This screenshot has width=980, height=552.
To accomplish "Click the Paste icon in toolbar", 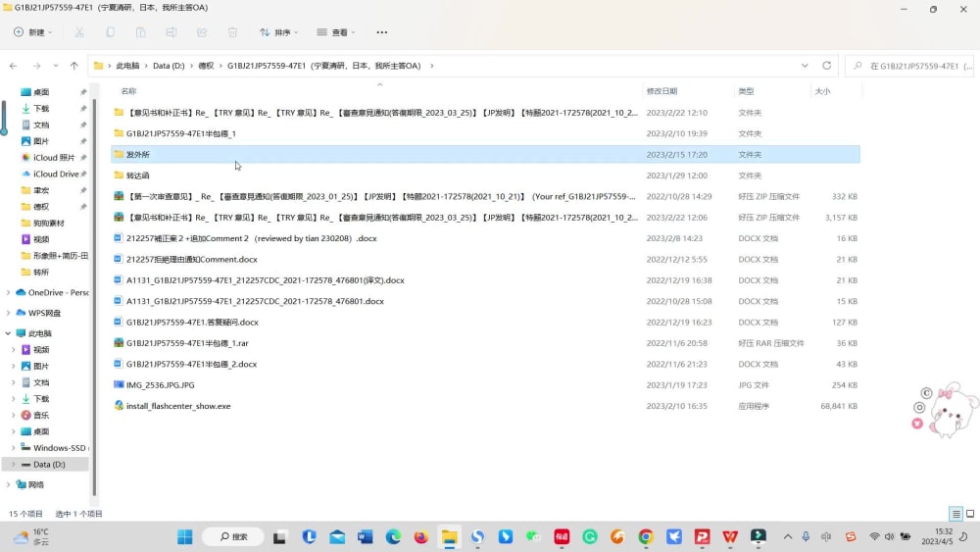I will [140, 32].
